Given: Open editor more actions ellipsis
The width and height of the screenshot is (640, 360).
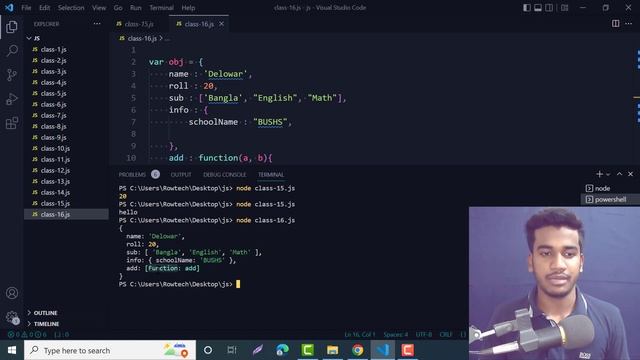Looking at the screenshot, I should coord(629,24).
